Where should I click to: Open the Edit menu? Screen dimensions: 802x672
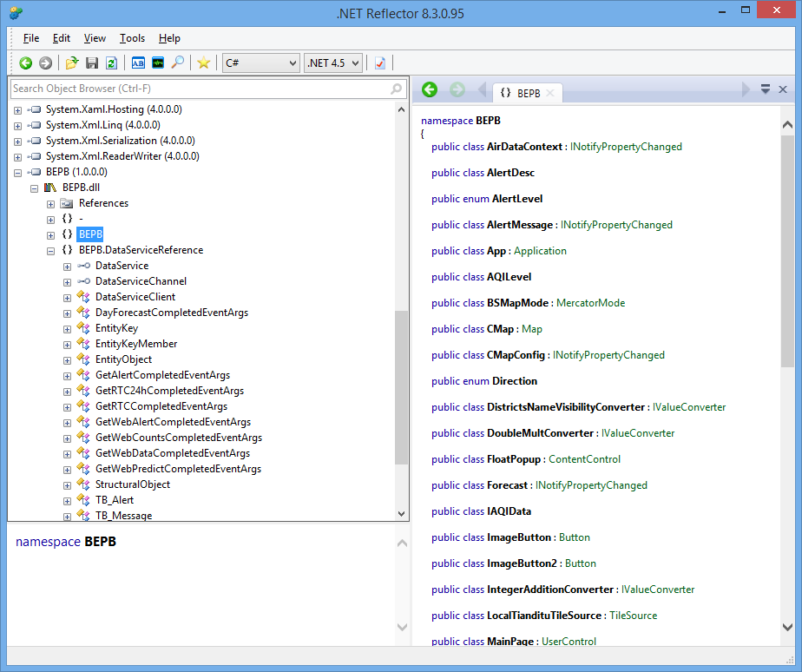(62, 38)
